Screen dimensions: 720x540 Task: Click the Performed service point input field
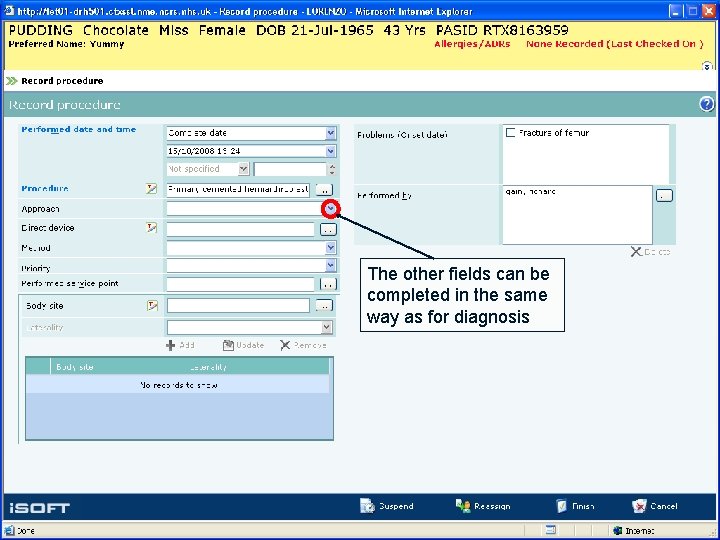[240, 284]
